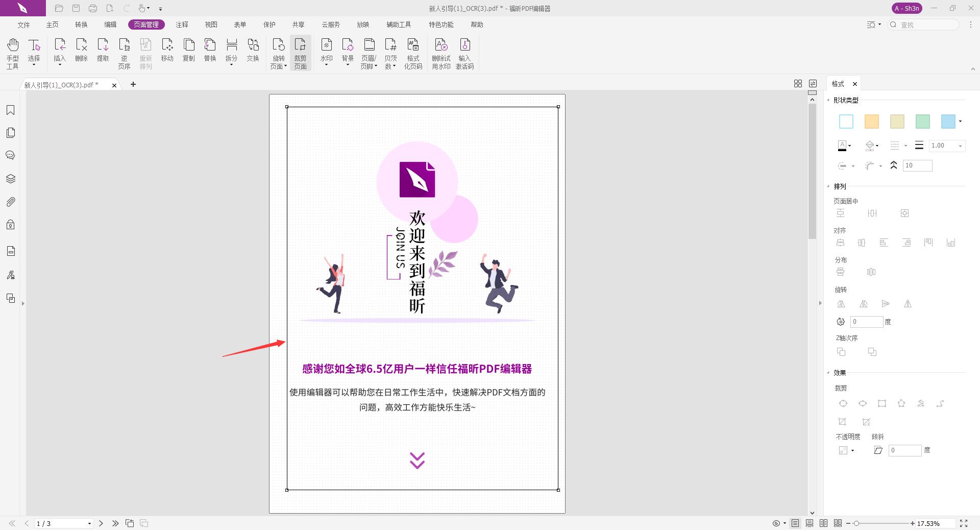Viewport: 980px width, 530px height.
Task: Click the 提取 (Extract pages) tool
Action: pos(103,51)
